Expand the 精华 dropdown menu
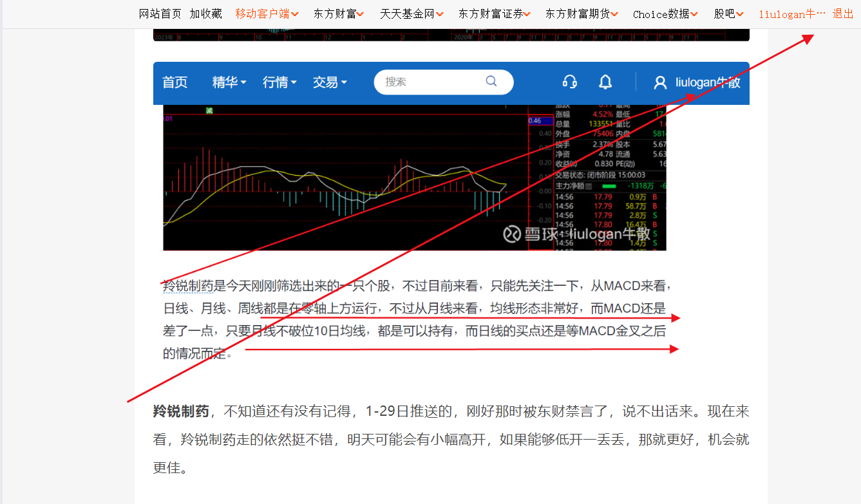Image resolution: width=861 pixels, height=504 pixels. pyautogui.click(x=229, y=82)
